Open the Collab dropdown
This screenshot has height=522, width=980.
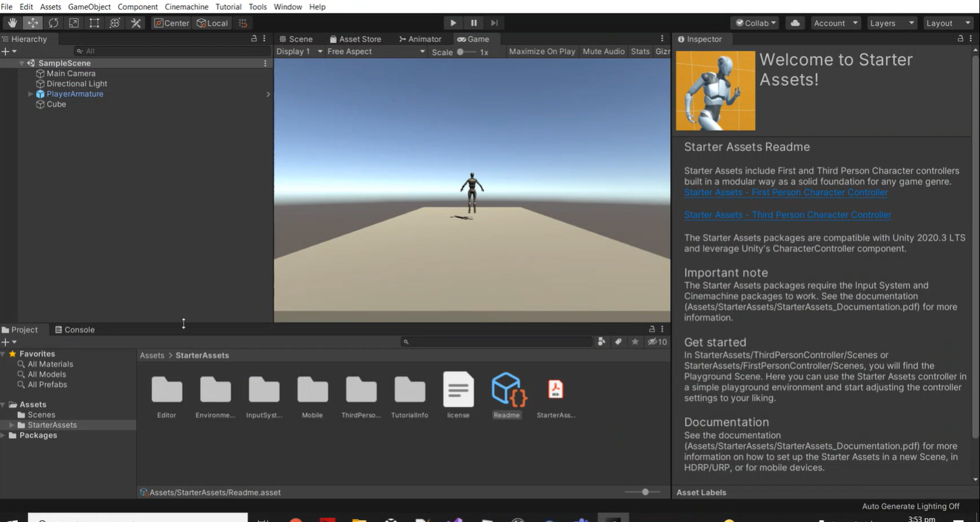coord(755,23)
